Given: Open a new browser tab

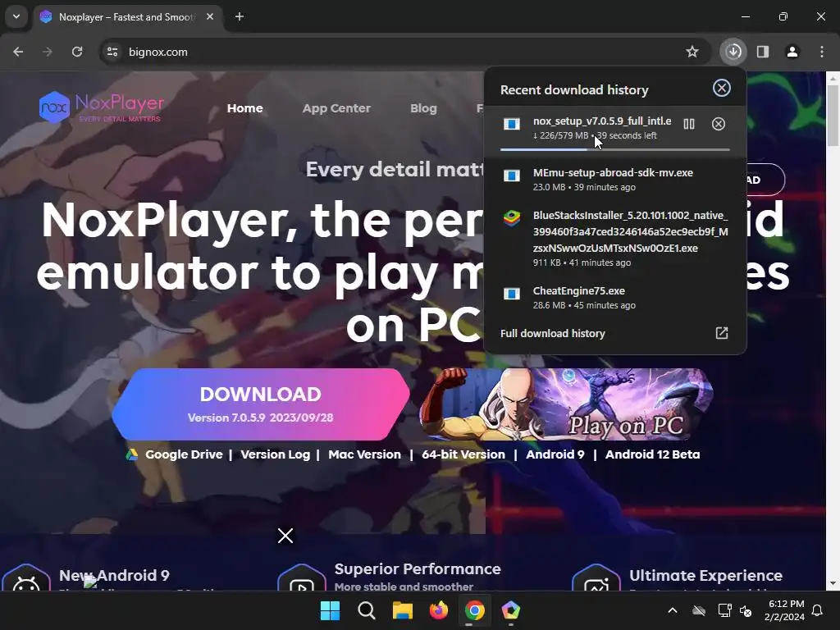Looking at the screenshot, I should click(240, 16).
